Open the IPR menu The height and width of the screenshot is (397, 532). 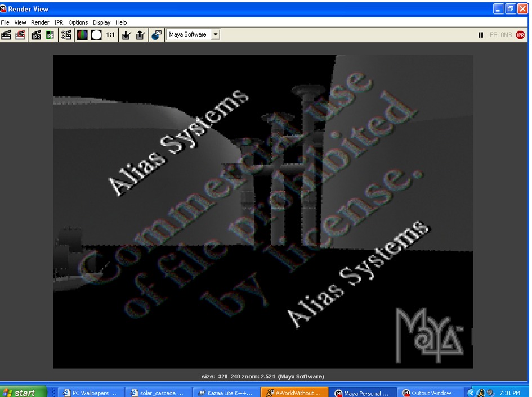pyautogui.click(x=58, y=22)
